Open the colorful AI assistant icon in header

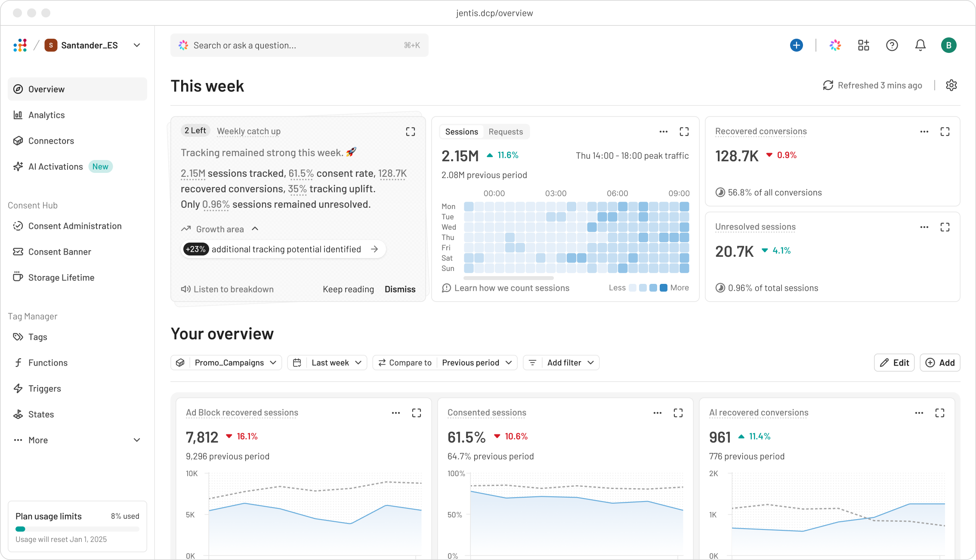click(835, 45)
